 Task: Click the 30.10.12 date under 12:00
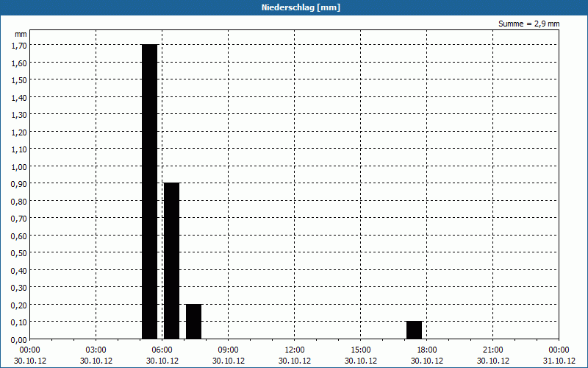pyautogui.click(x=295, y=361)
